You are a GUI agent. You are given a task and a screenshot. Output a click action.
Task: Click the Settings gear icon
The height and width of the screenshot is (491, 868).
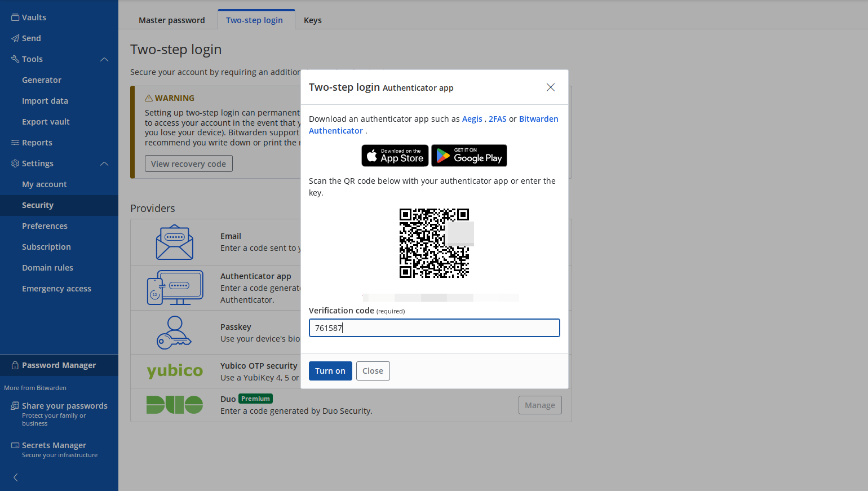click(x=15, y=163)
